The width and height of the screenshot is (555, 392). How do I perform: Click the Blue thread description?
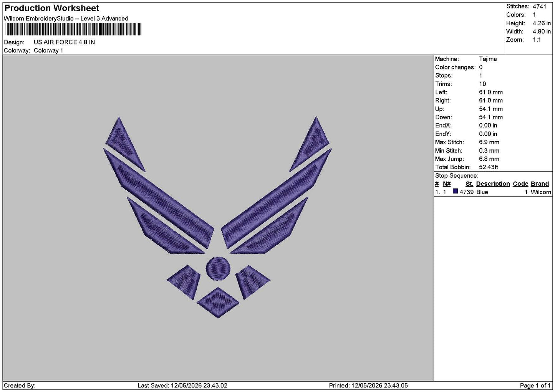click(x=482, y=192)
